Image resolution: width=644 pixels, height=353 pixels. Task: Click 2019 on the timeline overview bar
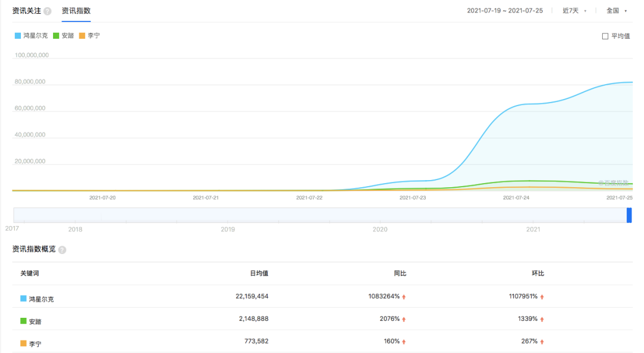[227, 229]
